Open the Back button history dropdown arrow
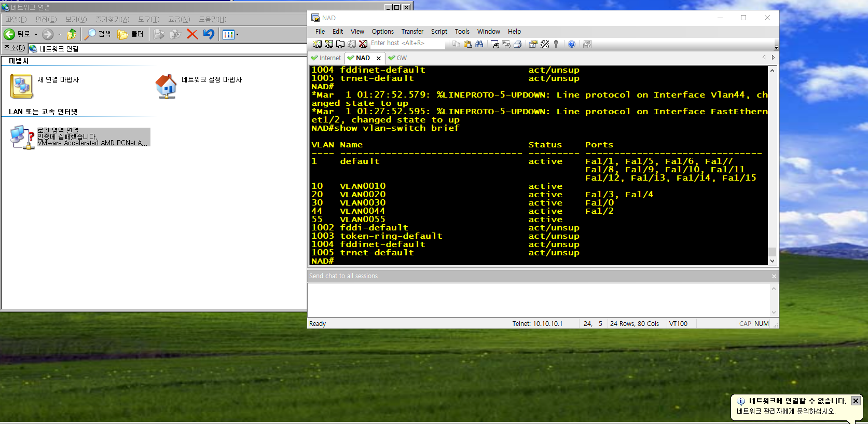868x424 pixels. pyautogui.click(x=36, y=34)
